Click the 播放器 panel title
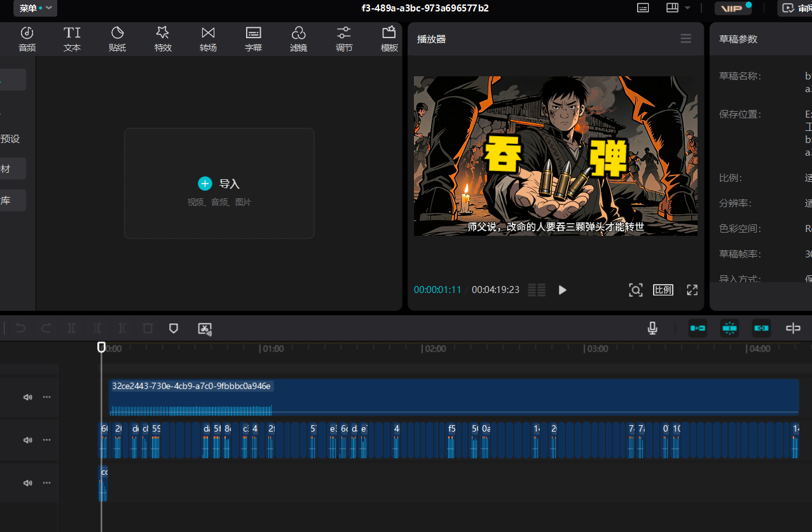Image resolution: width=812 pixels, height=532 pixels. pos(431,39)
